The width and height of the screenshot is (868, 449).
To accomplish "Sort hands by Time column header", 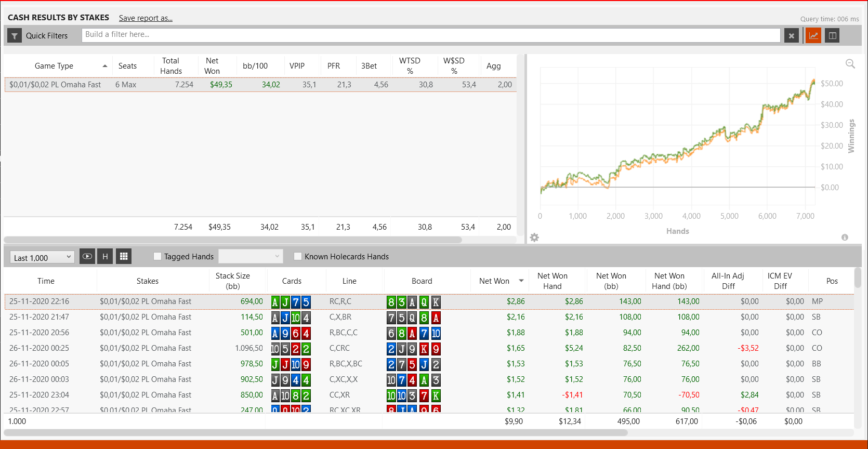I will [x=46, y=281].
